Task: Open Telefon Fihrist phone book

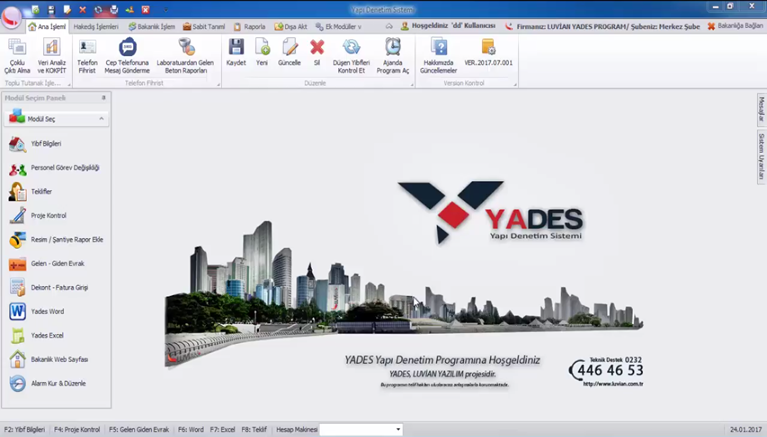Action: [88, 54]
